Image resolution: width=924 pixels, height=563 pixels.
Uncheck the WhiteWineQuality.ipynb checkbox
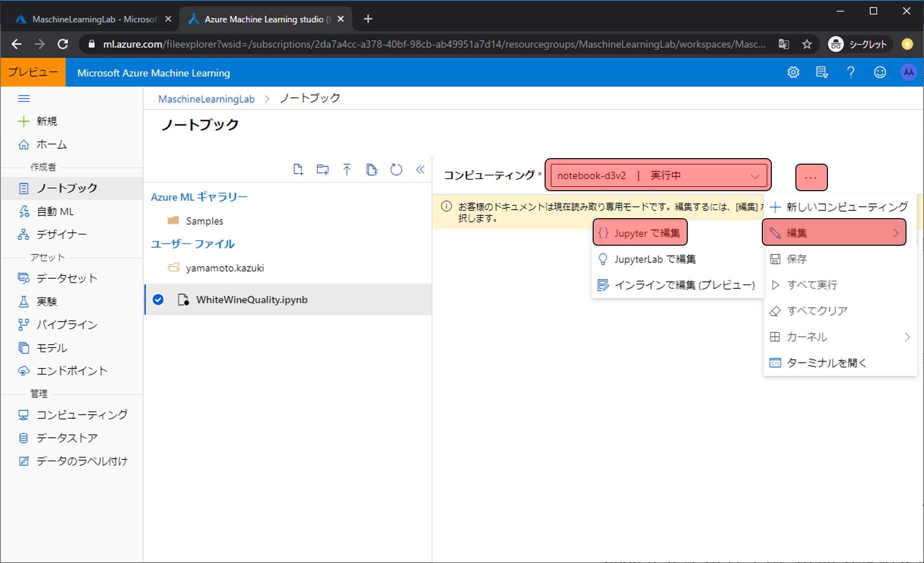coord(158,300)
